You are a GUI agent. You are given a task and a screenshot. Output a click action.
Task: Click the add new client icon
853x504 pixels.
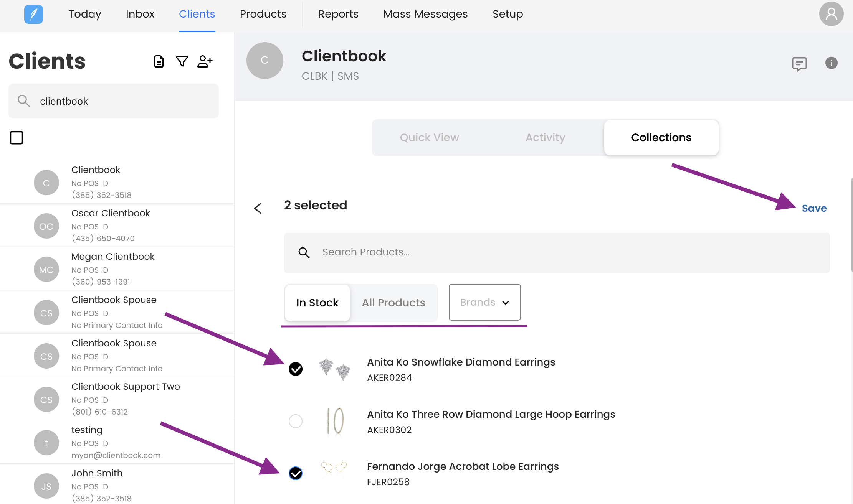205,61
